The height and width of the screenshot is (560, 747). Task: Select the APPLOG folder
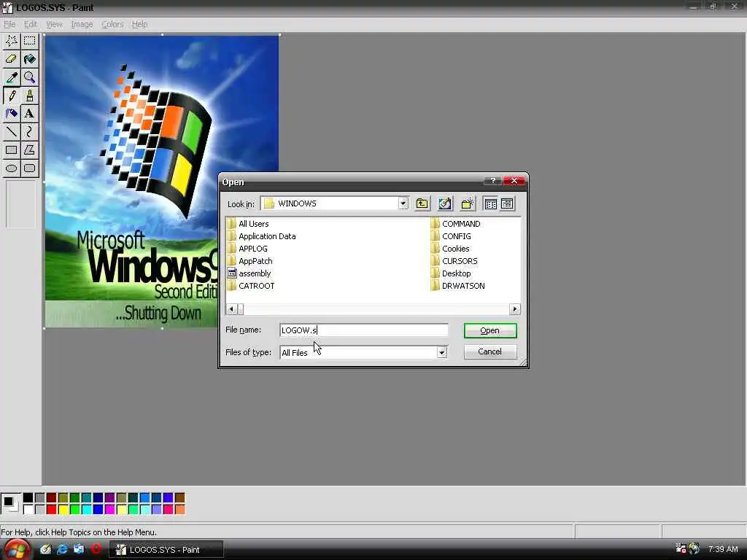pyautogui.click(x=247, y=249)
